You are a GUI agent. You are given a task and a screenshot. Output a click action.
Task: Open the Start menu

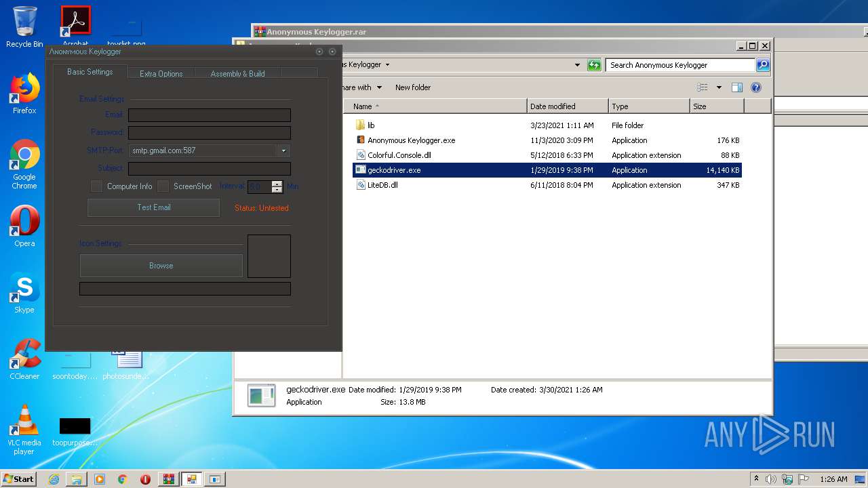(18, 479)
